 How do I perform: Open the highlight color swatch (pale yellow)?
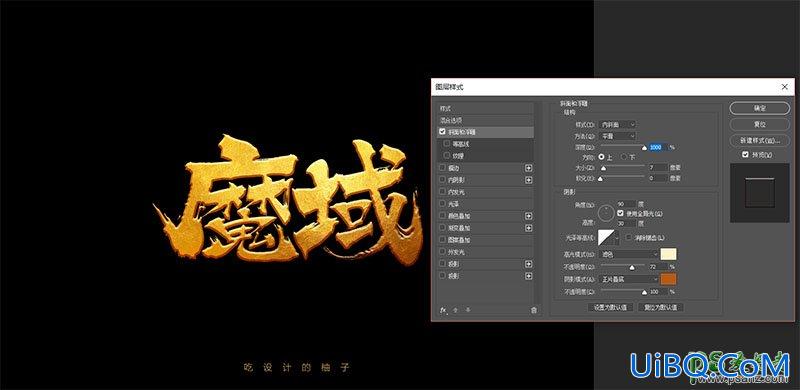668,254
